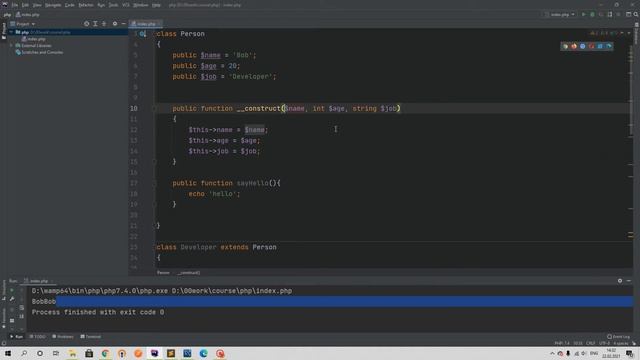This screenshot has height=360, width=640.
Task: Click the green Run button in toolbar
Action: coord(584,14)
